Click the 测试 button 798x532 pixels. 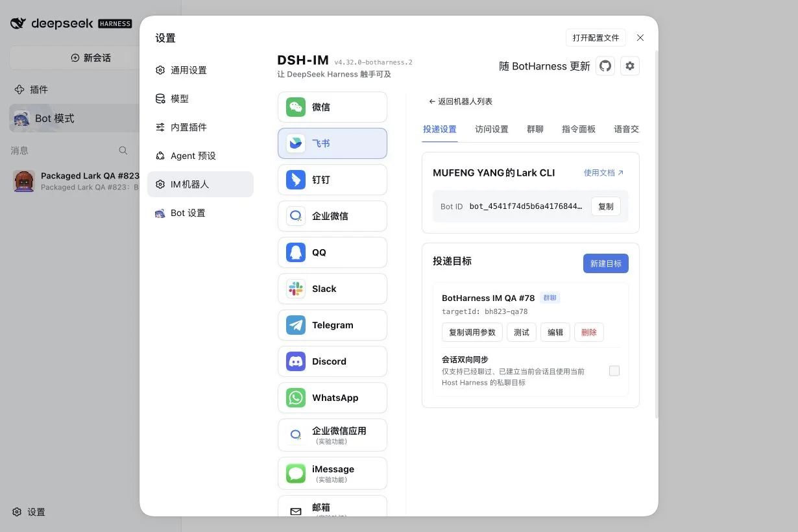point(522,332)
